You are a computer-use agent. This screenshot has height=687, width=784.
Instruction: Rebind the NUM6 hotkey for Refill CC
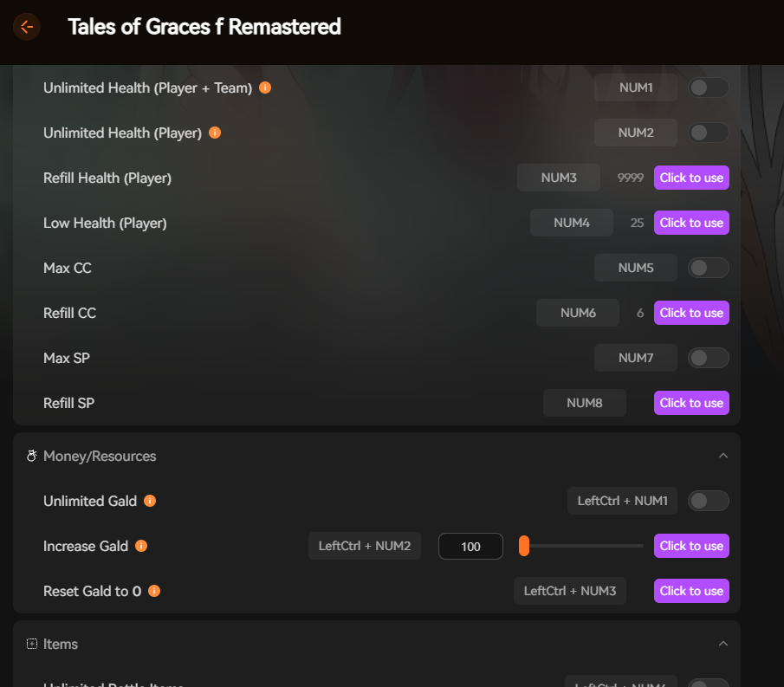click(x=577, y=313)
